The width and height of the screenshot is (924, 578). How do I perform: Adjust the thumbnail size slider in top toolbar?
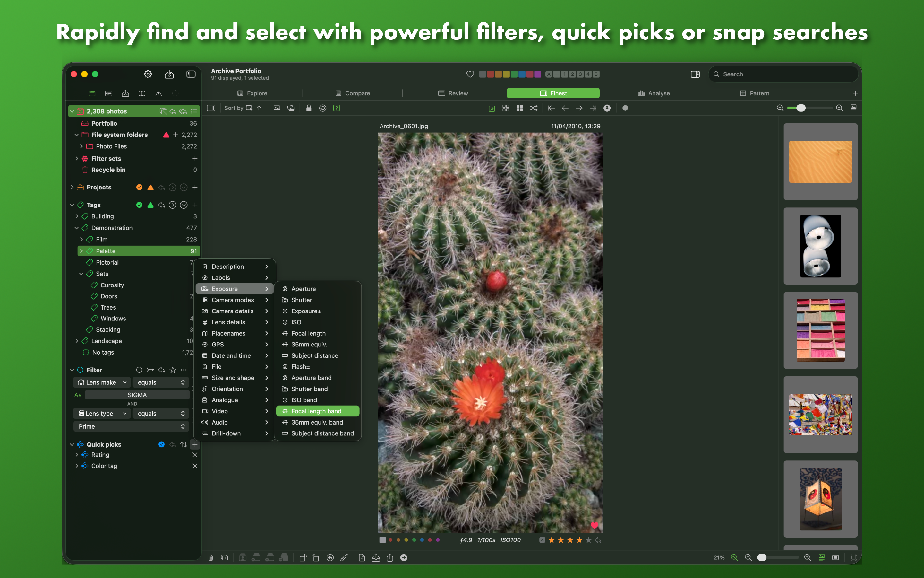tap(809, 108)
